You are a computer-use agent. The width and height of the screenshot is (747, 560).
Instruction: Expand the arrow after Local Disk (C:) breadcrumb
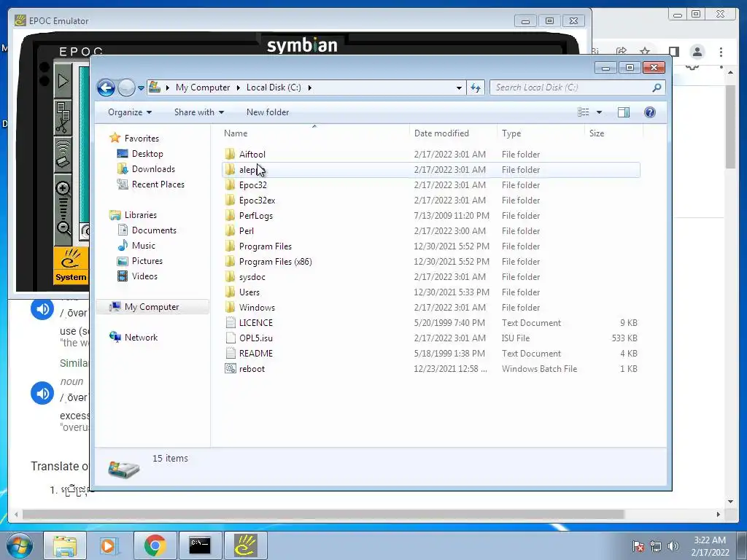[x=309, y=87]
